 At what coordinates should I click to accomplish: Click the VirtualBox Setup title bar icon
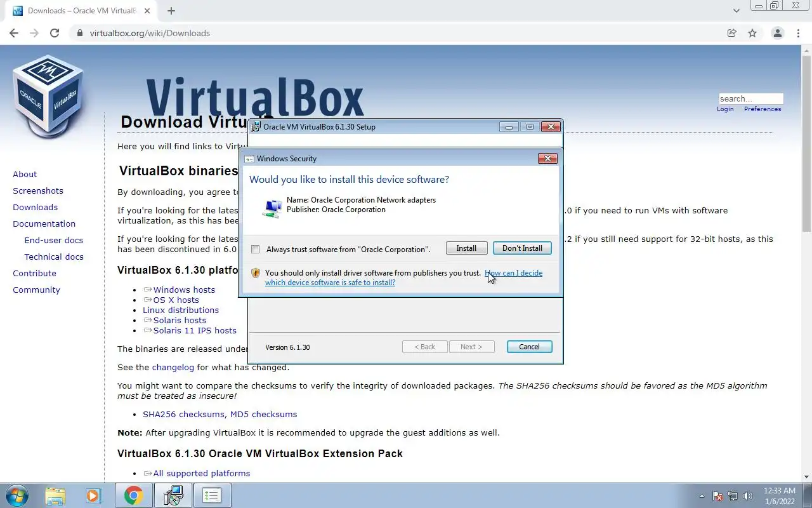pos(256,126)
